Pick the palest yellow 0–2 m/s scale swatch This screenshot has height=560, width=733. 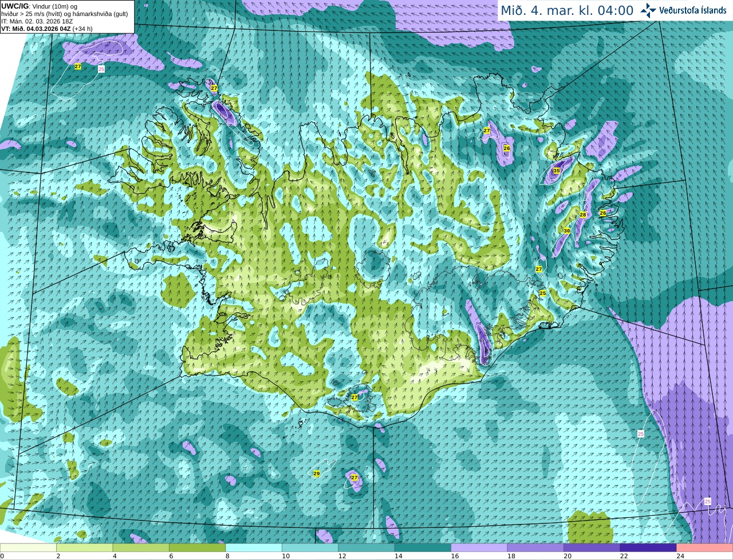click(28, 547)
